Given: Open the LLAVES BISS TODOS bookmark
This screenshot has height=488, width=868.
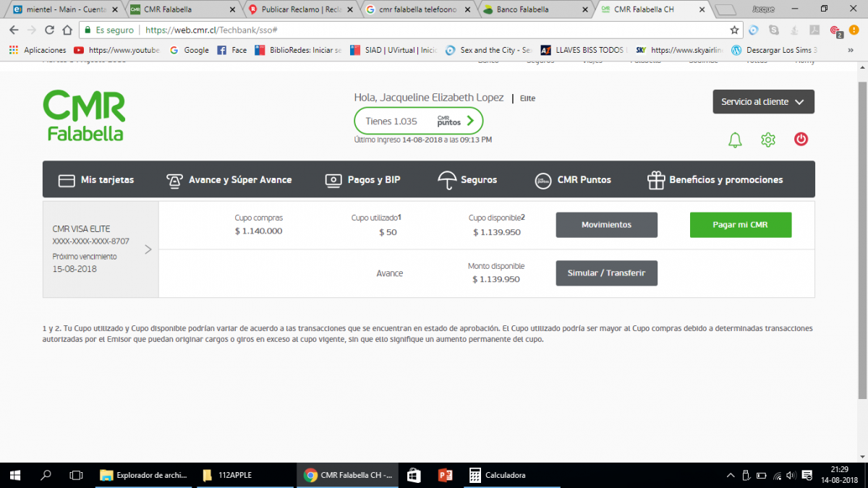Looking at the screenshot, I should [x=584, y=50].
